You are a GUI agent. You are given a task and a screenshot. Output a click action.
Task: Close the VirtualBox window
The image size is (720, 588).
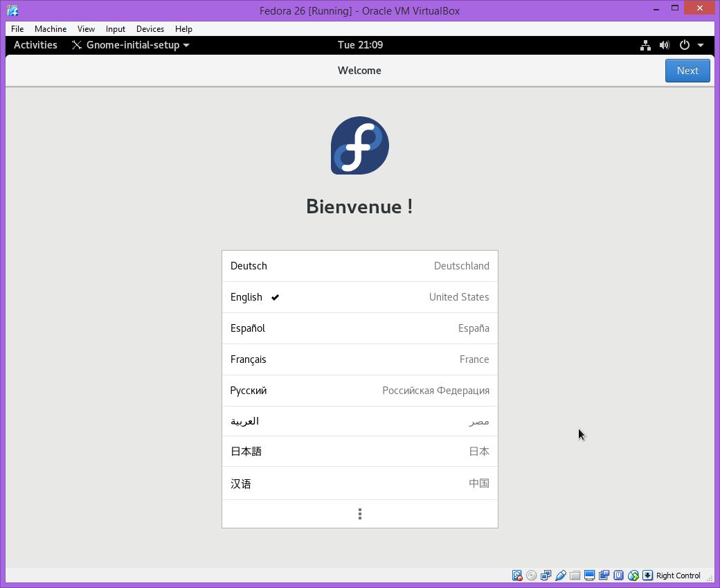[x=700, y=8]
